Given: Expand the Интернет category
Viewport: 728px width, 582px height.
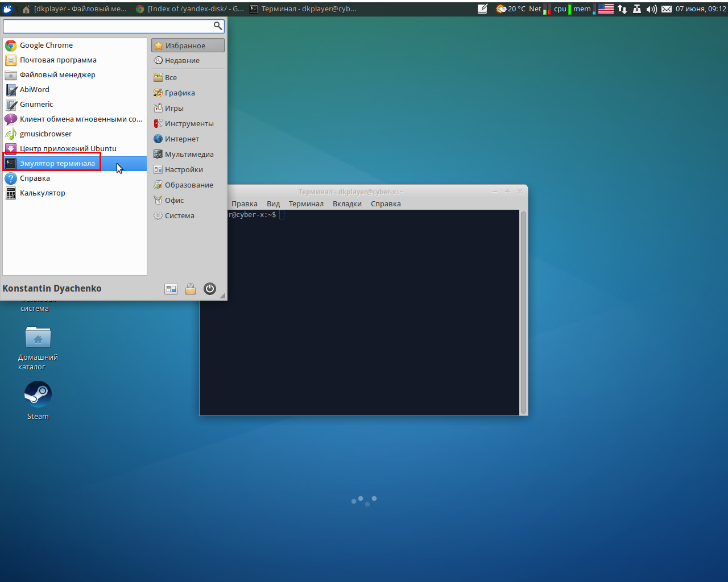Looking at the screenshot, I should pos(181,139).
